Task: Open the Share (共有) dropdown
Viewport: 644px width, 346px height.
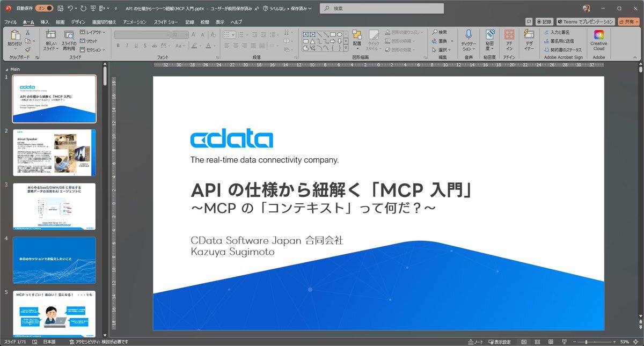Action: pyautogui.click(x=629, y=21)
